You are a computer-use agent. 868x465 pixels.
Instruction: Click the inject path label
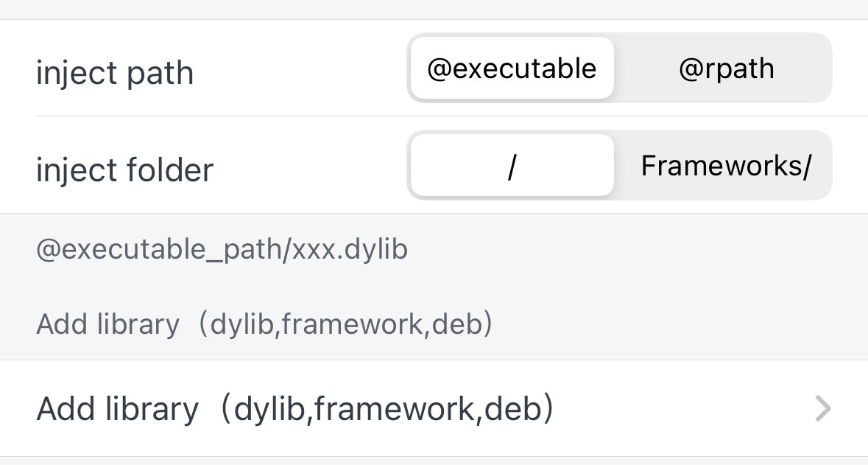[x=114, y=73]
